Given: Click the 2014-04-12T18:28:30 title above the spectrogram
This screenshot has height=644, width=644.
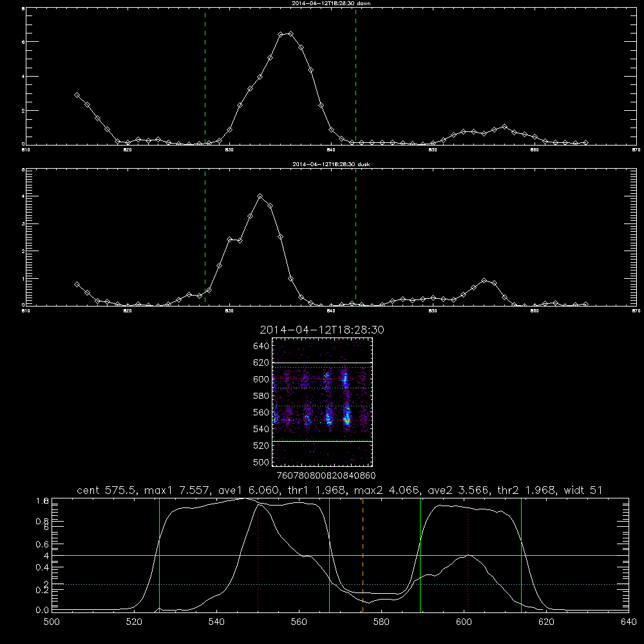Looking at the screenshot, I should click(322, 330).
